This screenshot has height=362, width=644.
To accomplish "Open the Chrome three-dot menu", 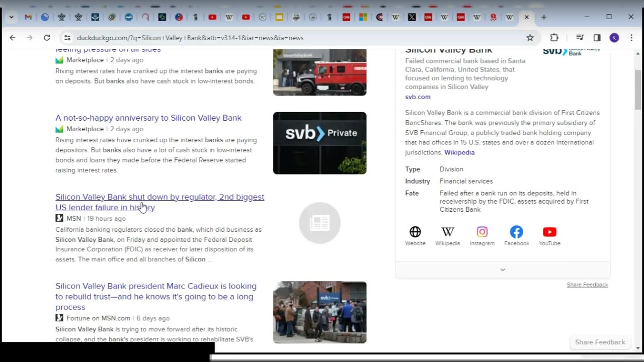I will [x=631, y=38].
